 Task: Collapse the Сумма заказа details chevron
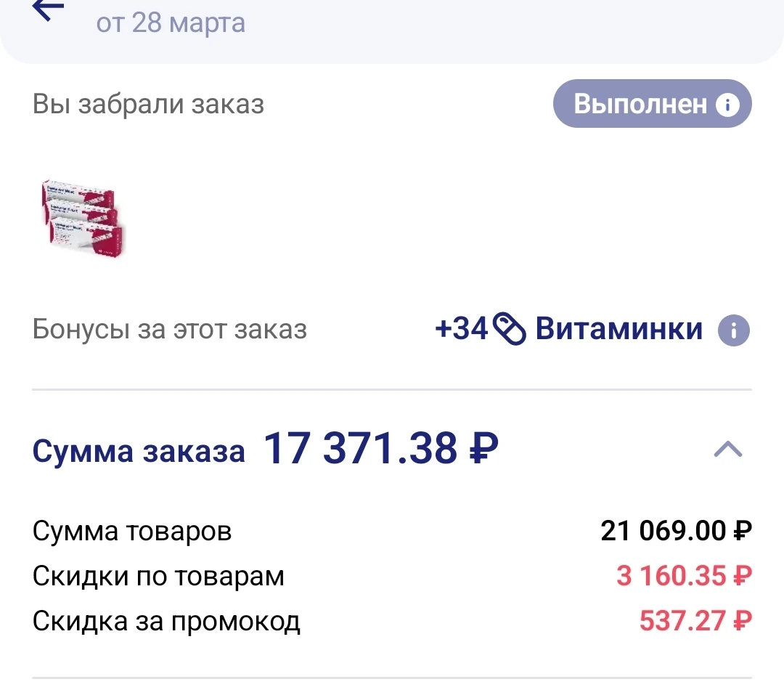click(728, 450)
